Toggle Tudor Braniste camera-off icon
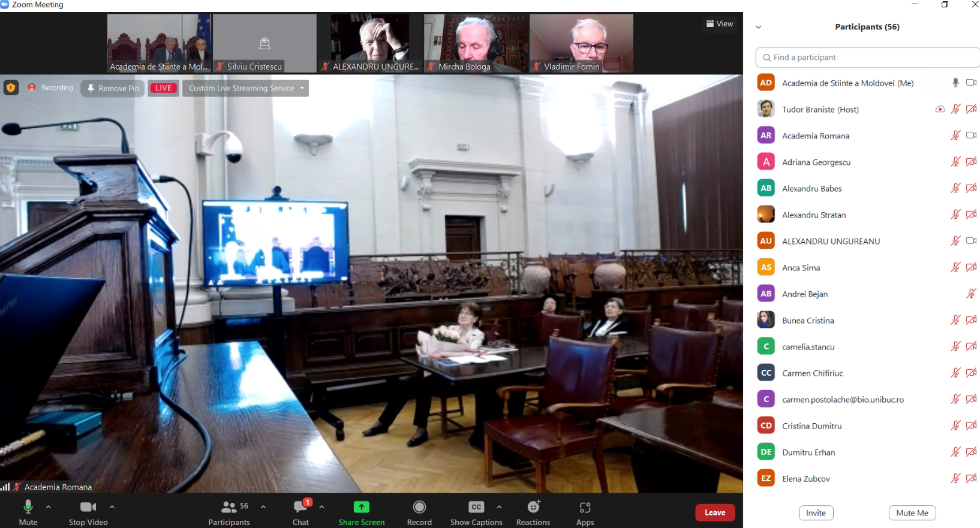 click(972, 109)
